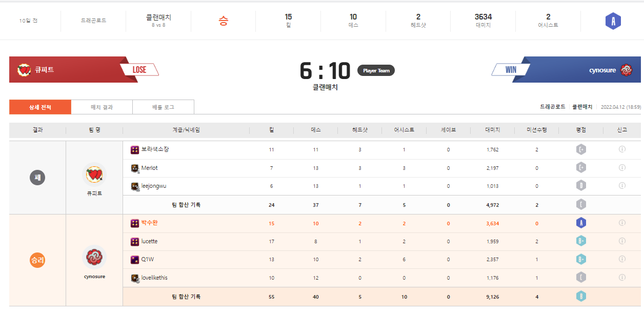Open the 배틀 로그 tab

(x=163, y=107)
